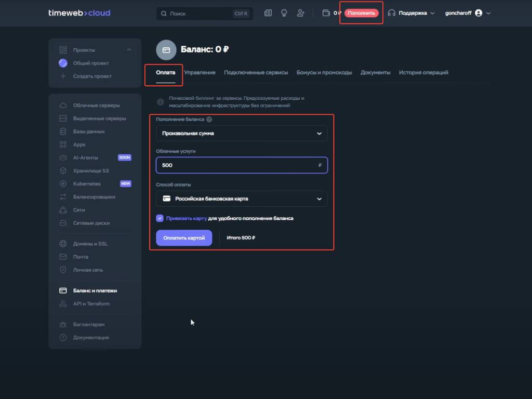Click the API и Terraform icon
532x399 pixels.
pos(63,303)
